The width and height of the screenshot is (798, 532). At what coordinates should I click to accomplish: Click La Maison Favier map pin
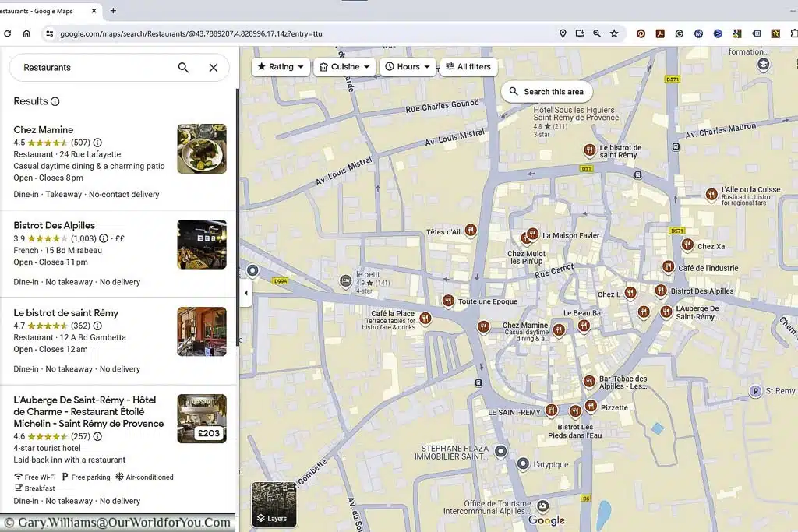tap(533, 234)
